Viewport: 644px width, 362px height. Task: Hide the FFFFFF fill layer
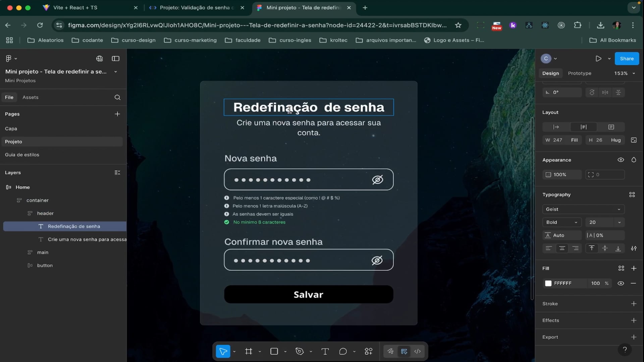pyautogui.click(x=621, y=283)
